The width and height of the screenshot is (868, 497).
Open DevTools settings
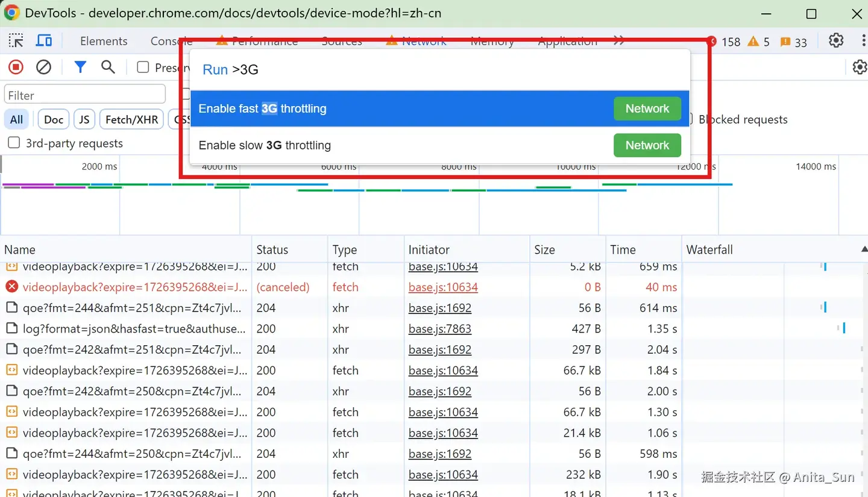pyautogui.click(x=836, y=40)
